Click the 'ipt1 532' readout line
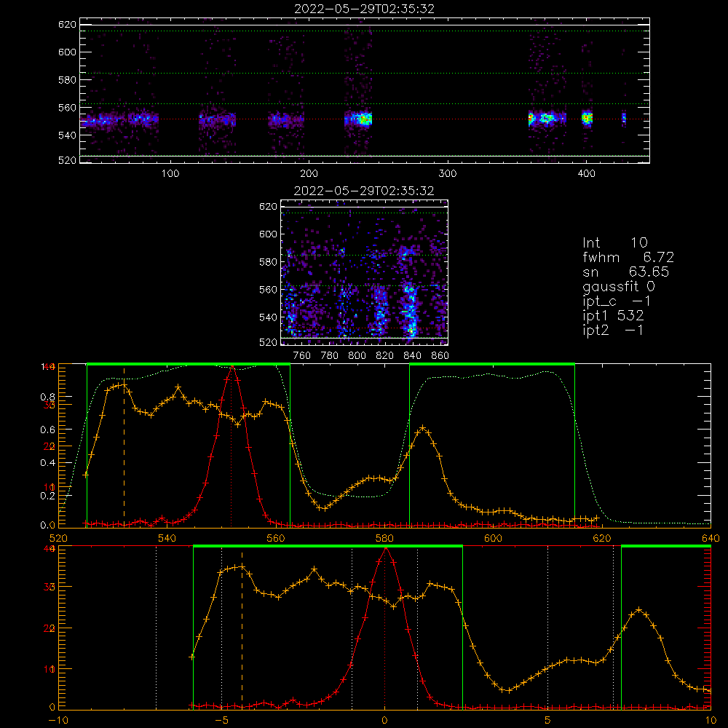 click(613, 316)
